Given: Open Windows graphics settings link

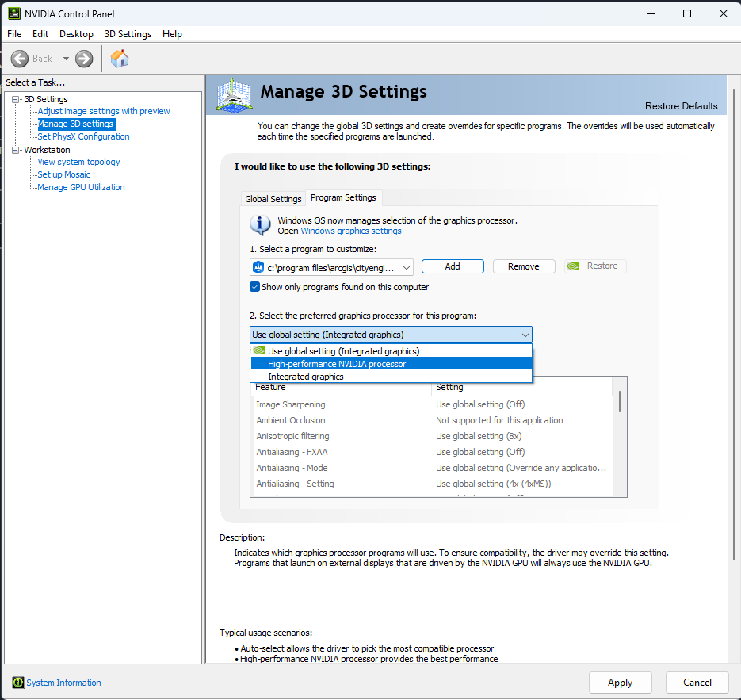Looking at the screenshot, I should coord(351,231).
